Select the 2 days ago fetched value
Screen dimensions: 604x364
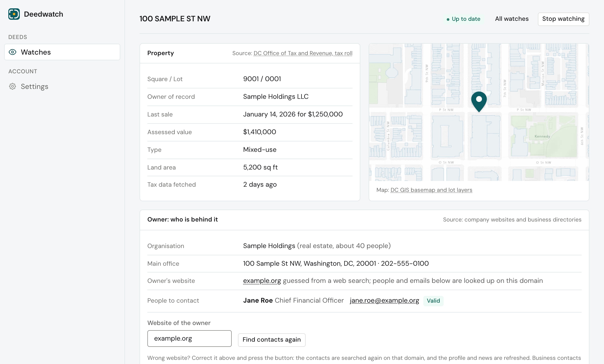[260, 185]
